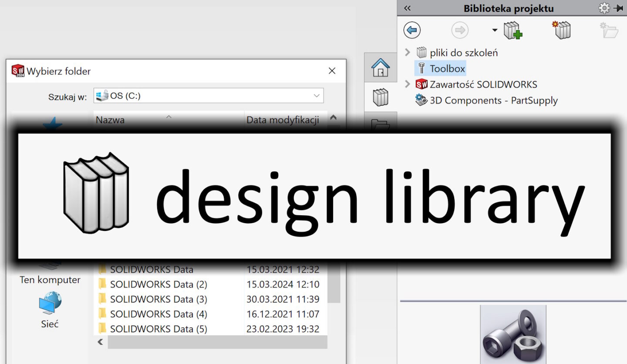Click the horizontal scrollbar track in file list

tap(217, 342)
